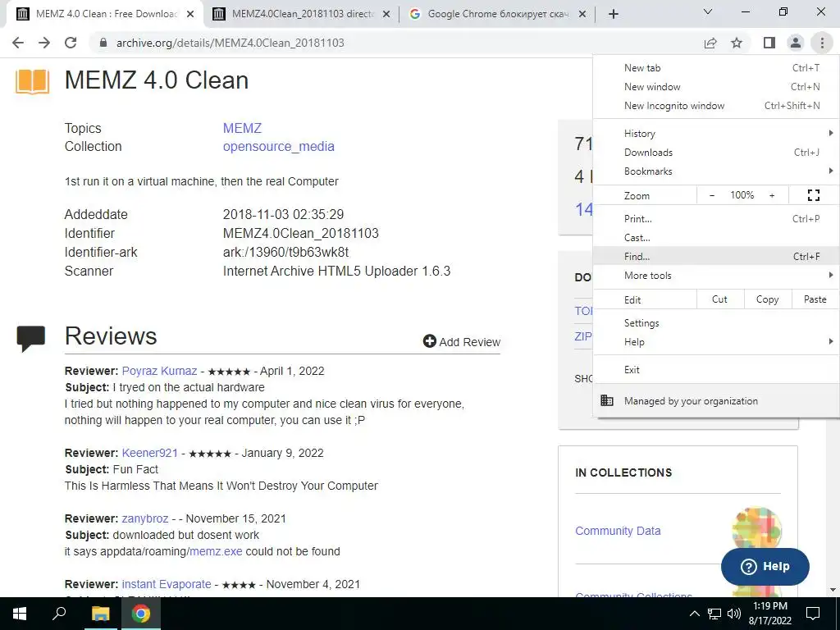Open File Explorer from taskbar
The width and height of the screenshot is (840, 630).
click(x=100, y=614)
